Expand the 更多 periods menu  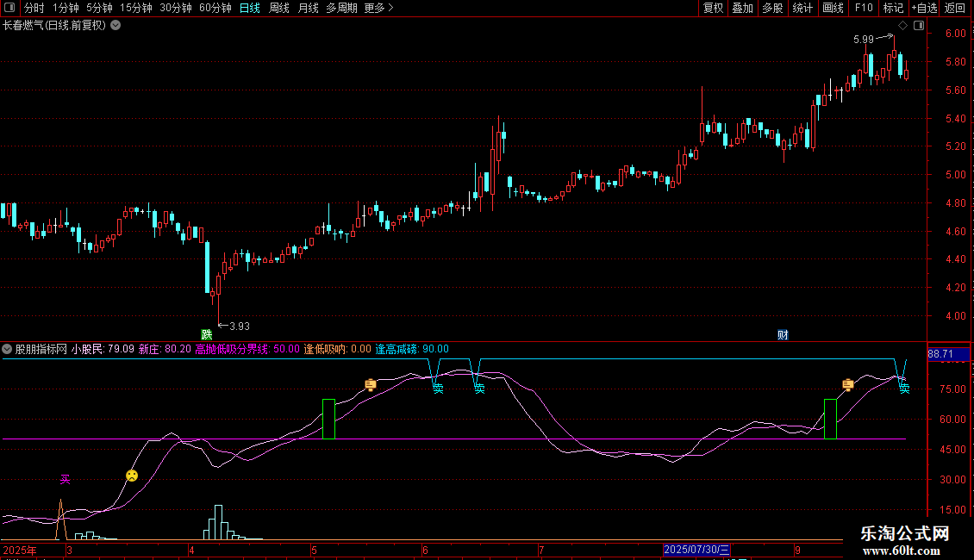pos(379,8)
